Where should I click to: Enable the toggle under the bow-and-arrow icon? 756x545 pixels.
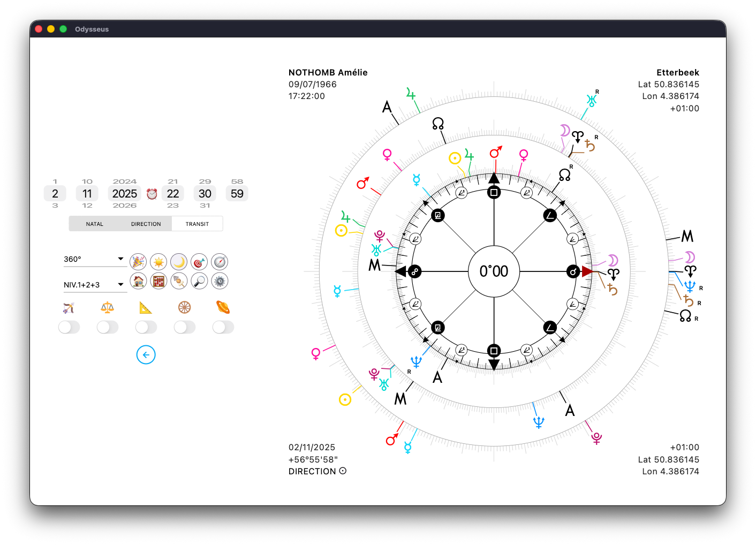click(x=69, y=327)
